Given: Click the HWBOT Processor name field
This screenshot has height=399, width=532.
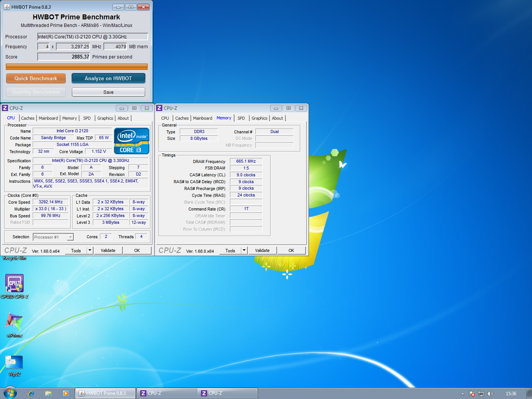Looking at the screenshot, I should 92,37.
